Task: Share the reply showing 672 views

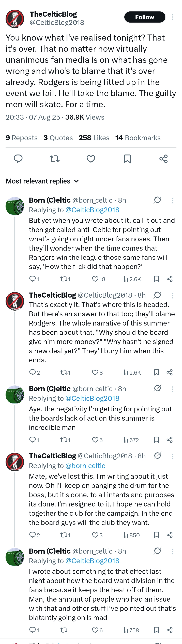Action: [170, 440]
